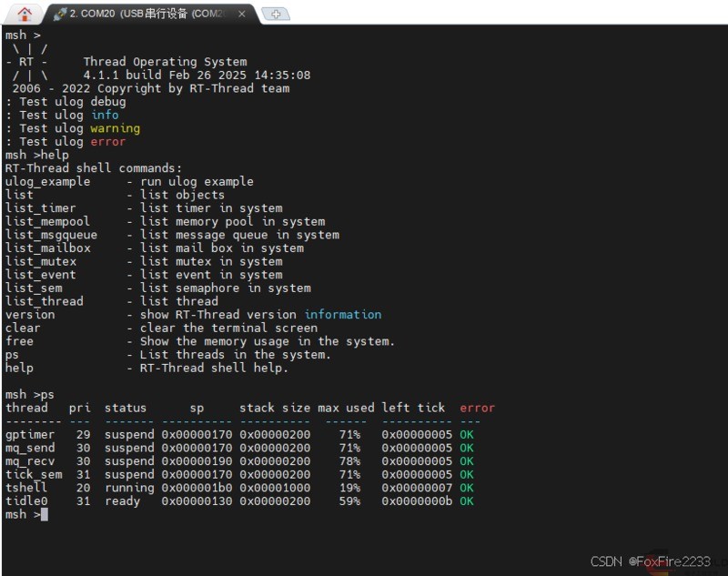
Task: Select the 'Thread Operating System' banner text
Action: tap(166, 62)
